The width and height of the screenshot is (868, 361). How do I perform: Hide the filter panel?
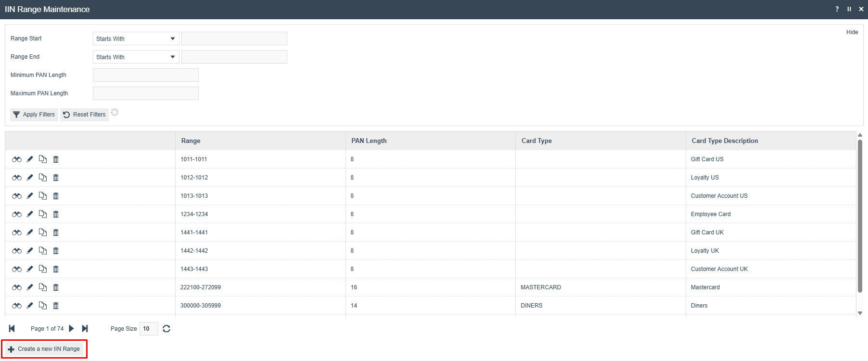point(852,32)
